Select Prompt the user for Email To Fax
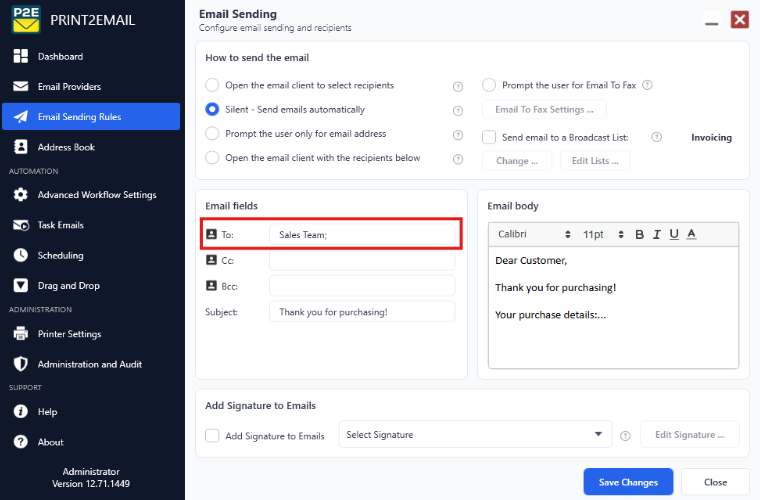The width and height of the screenshot is (760, 500). pyautogui.click(x=489, y=85)
